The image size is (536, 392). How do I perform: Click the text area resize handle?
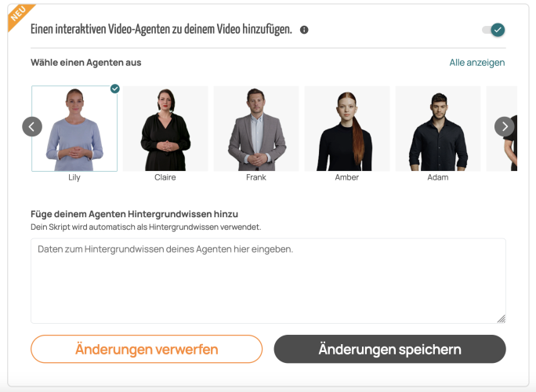tap(502, 319)
